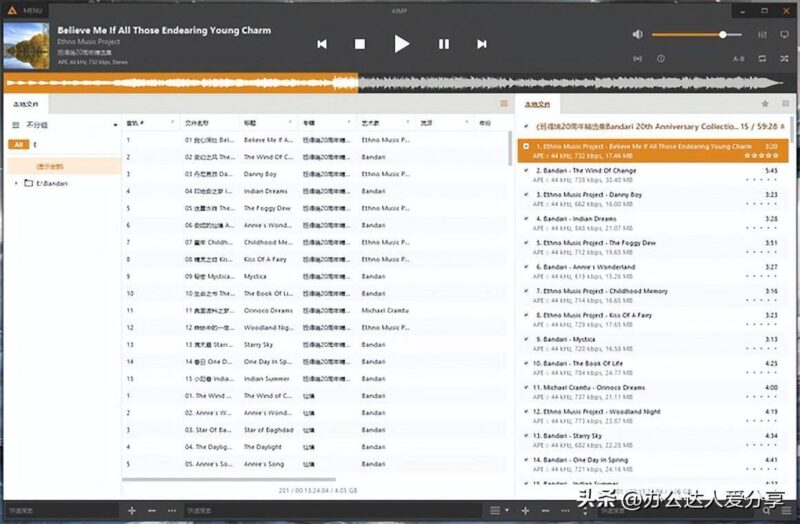The image size is (800, 524).
Task: Open the AIMP MENU
Action: tap(24, 9)
